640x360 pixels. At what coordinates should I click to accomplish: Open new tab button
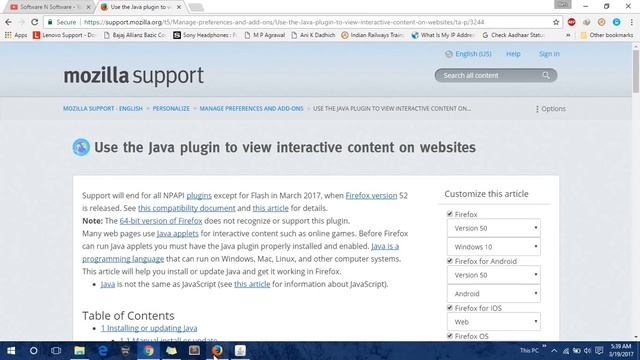[x=196, y=7]
